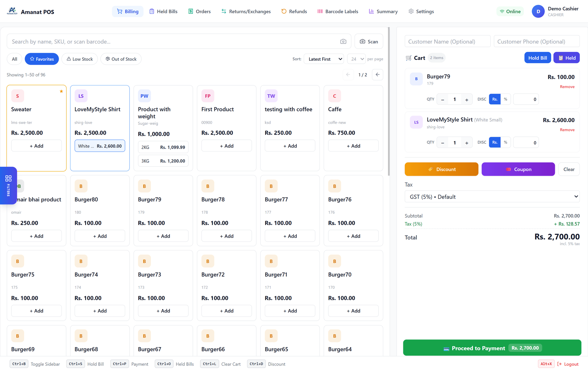Image resolution: width=588 pixels, height=371 pixels.
Task: Click the star on Sweater card
Action: tap(61, 91)
